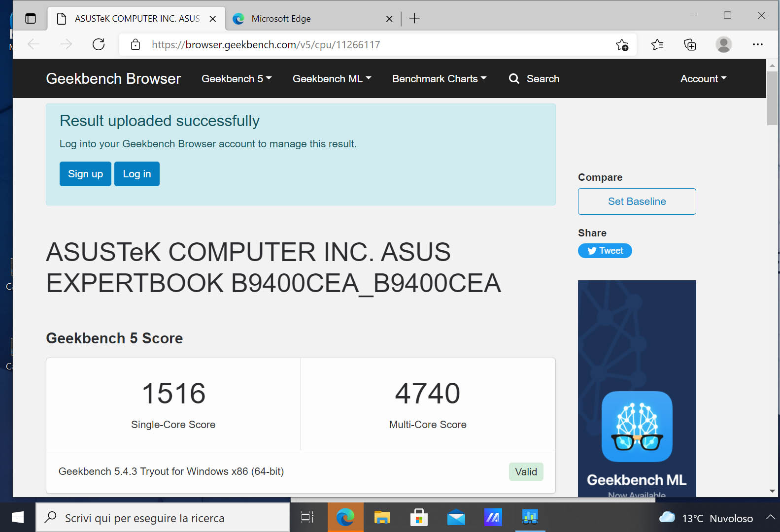Reload the Geekbench results page

tap(99, 45)
